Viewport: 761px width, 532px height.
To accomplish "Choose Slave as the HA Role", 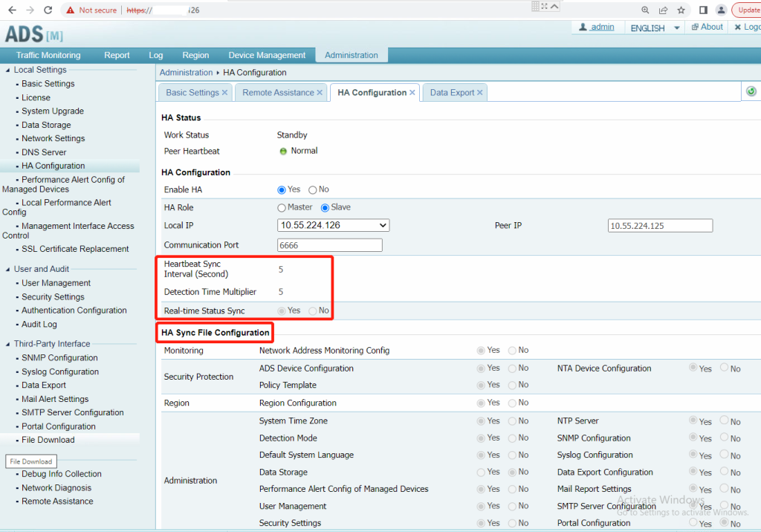I will (x=326, y=208).
